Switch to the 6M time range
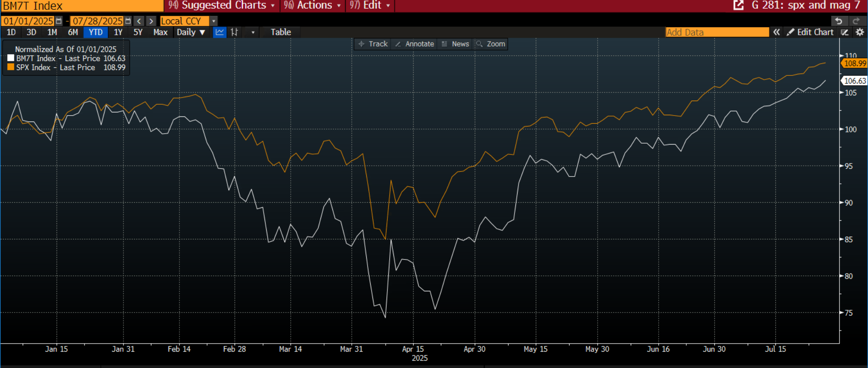 tap(73, 32)
